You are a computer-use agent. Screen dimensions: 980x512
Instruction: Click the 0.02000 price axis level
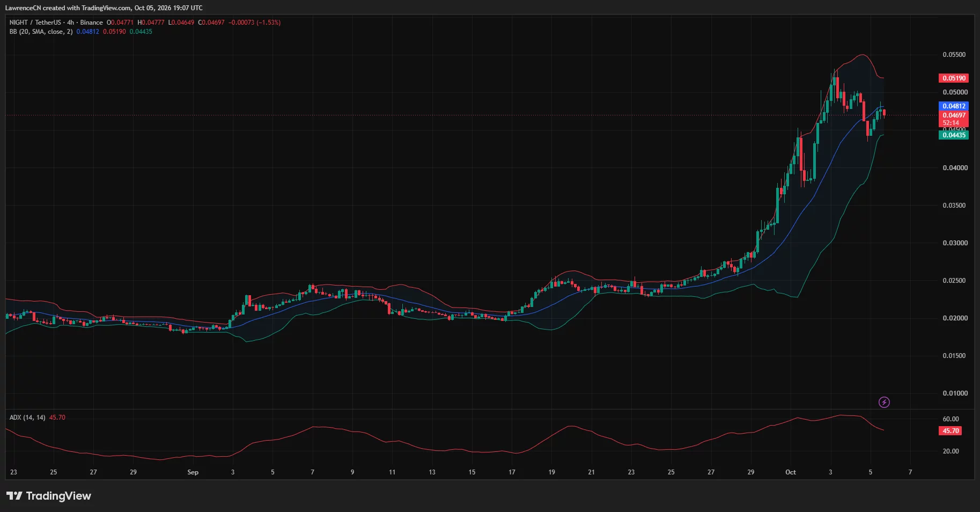[x=955, y=318]
